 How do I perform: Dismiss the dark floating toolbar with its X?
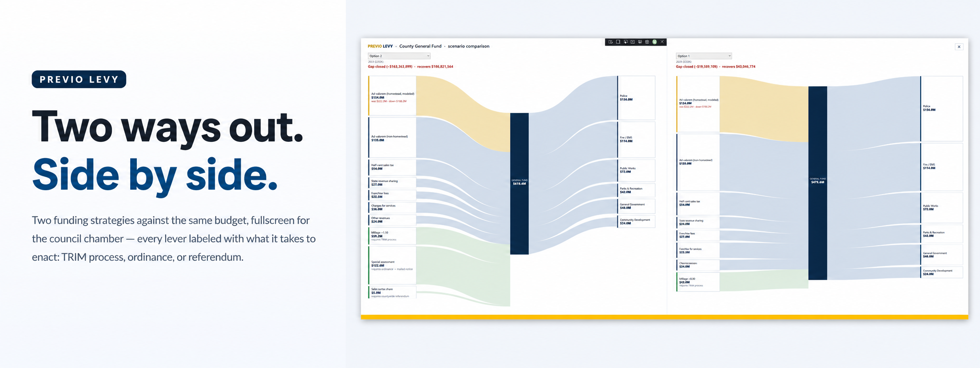[x=662, y=42]
